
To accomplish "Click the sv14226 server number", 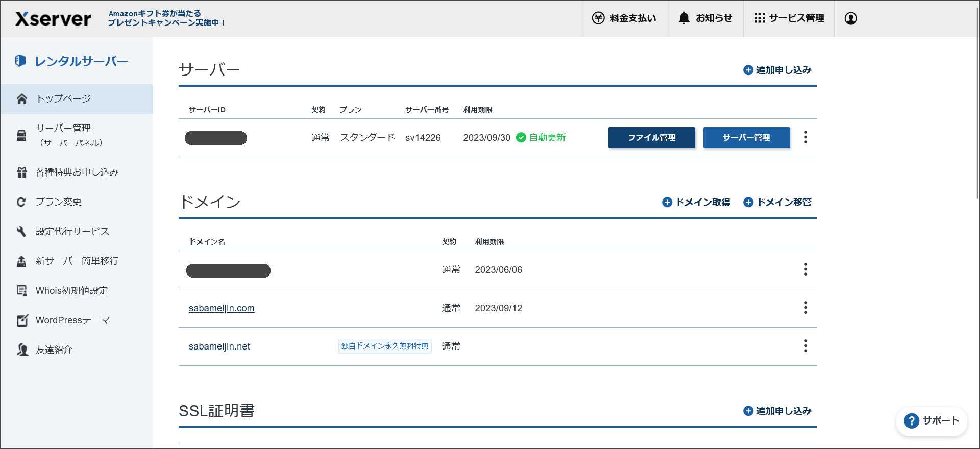I will pyautogui.click(x=423, y=138).
